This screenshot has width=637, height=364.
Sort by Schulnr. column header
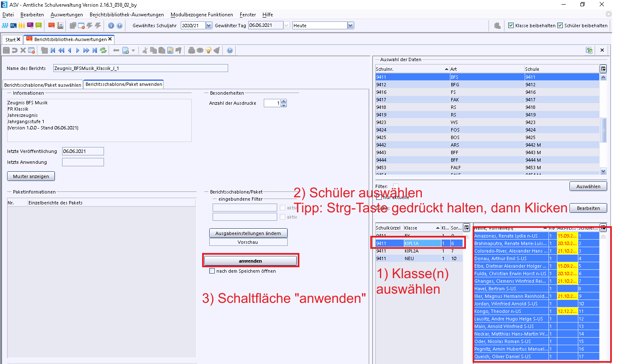click(412, 69)
